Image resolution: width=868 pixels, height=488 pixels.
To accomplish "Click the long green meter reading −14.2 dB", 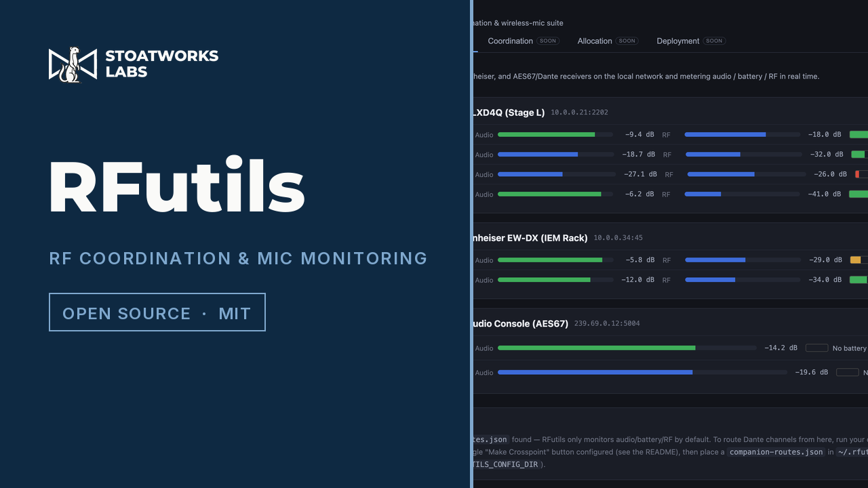I will [627, 348].
